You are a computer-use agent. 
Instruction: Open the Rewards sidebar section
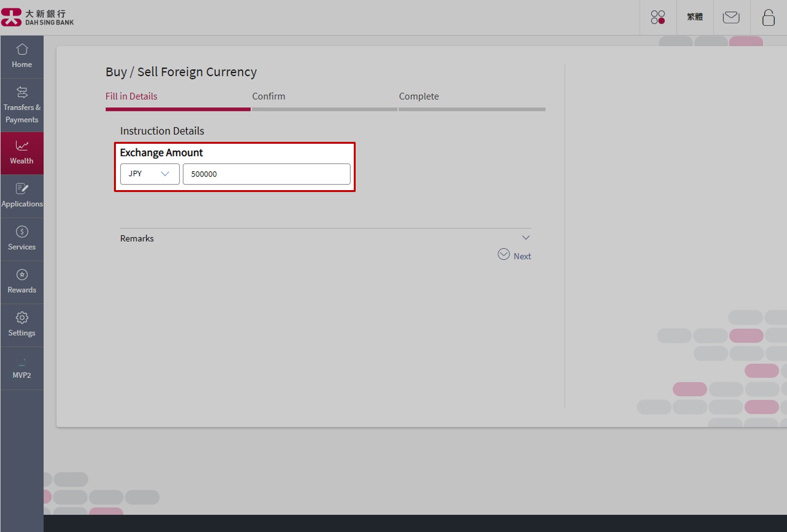point(22,282)
